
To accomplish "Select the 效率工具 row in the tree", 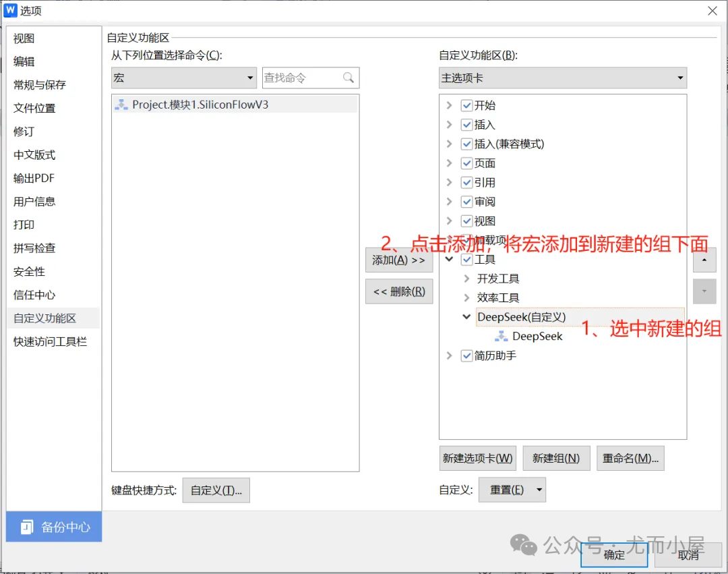I will (497, 297).
